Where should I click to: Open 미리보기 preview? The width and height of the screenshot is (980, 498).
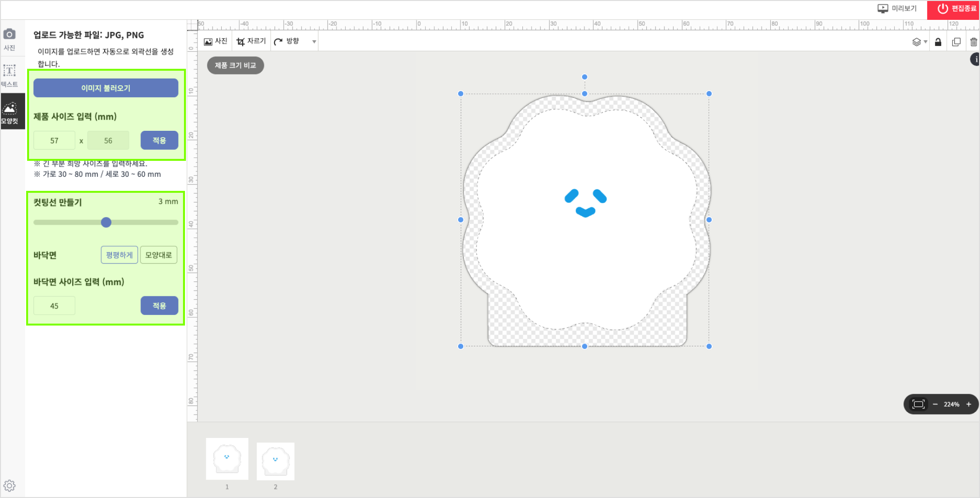coord(897,9)
